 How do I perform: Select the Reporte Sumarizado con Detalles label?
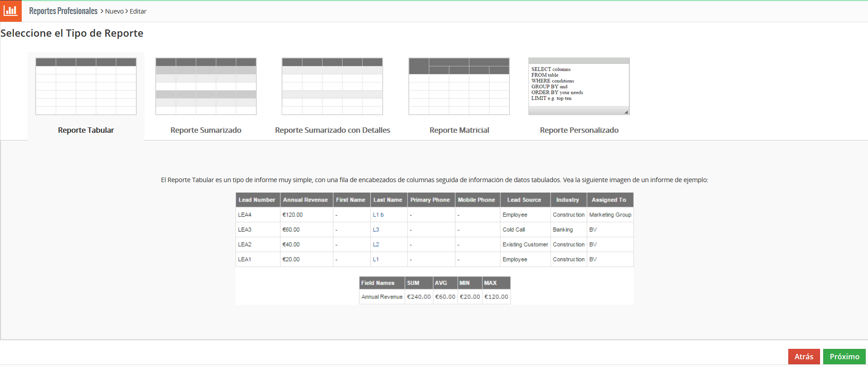pos(332,130)
